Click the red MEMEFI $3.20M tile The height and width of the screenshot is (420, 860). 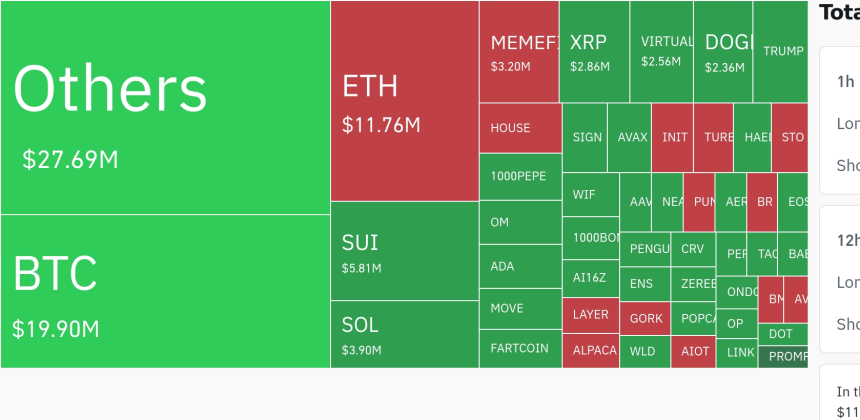519,52
